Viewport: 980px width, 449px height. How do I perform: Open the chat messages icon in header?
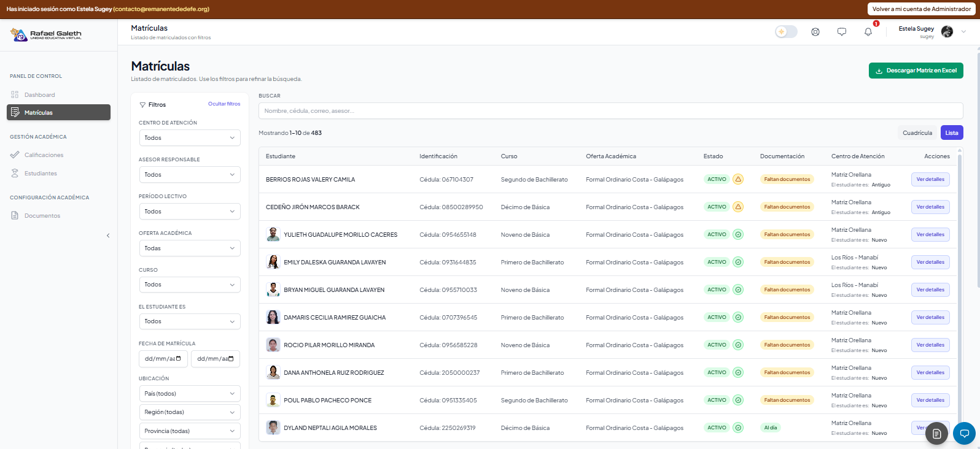click(841, 32)
